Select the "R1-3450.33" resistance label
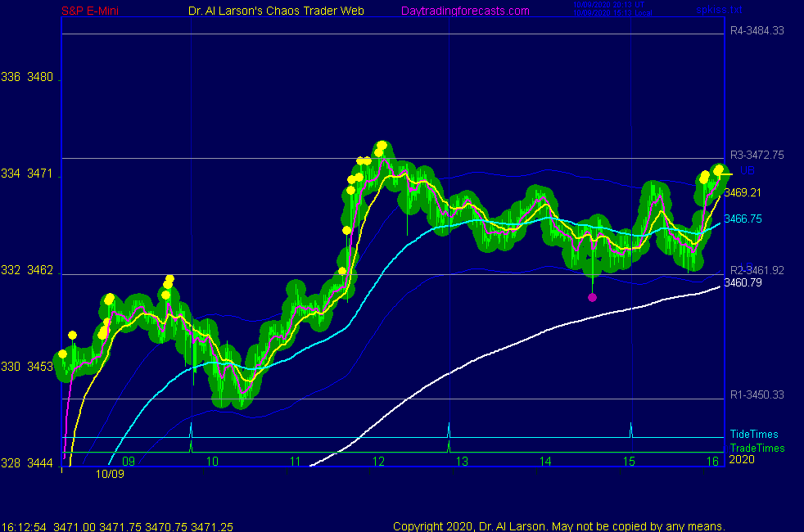The height and width of the screenshot is (532, 804). point(757,394)
